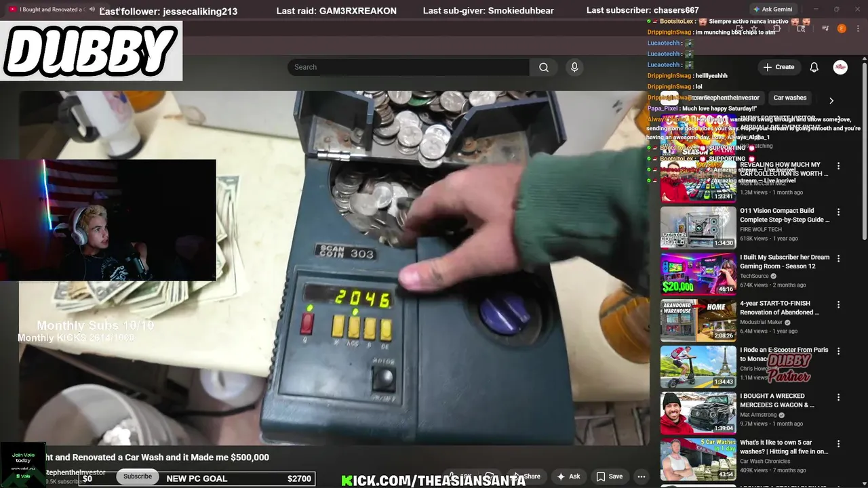868x488 pixels.
Task: Click the FIRE WOLF TECH channel name
Action: coord(761,230)
